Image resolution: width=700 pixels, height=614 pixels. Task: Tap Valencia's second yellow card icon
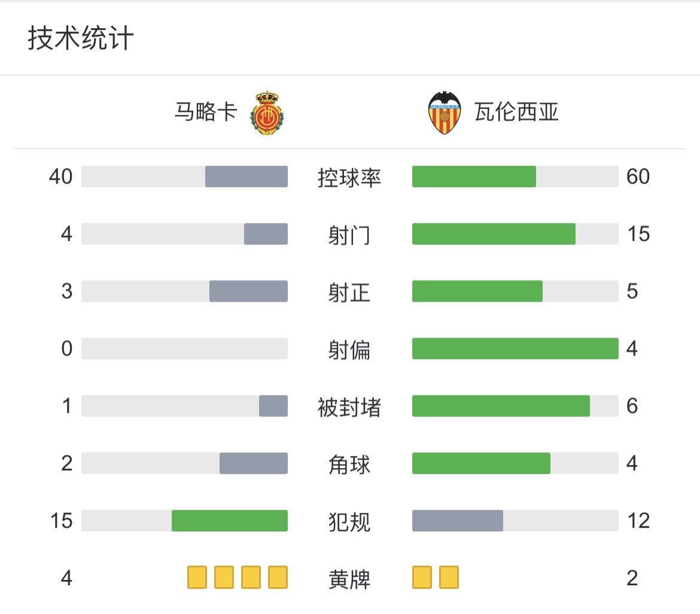click(449, 577)
